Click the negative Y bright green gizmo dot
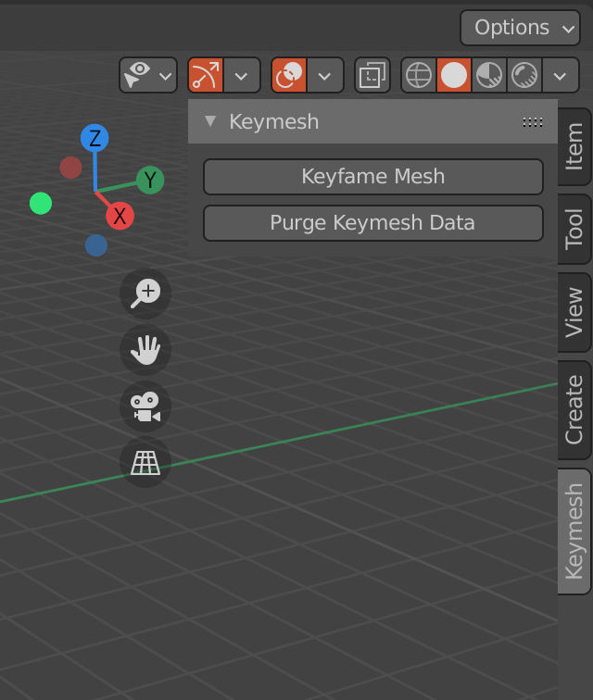The image size is (593, 700). (x=41, y=203)
